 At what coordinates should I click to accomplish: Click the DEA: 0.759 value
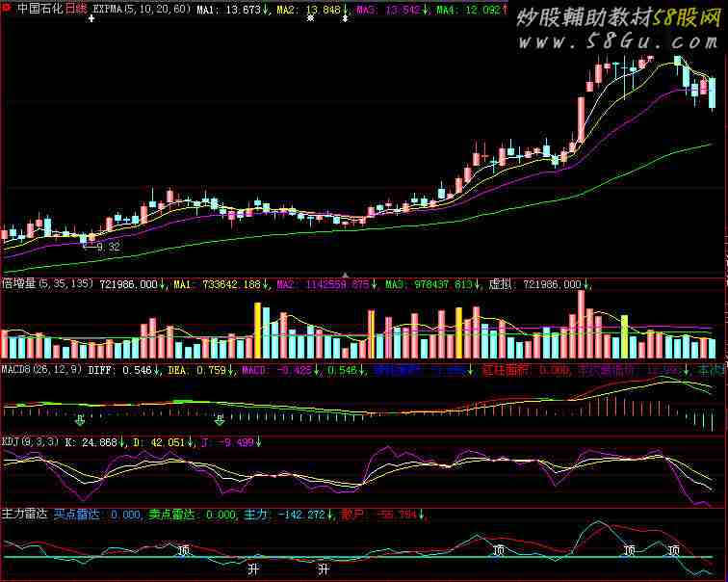(x=196, y=370)
